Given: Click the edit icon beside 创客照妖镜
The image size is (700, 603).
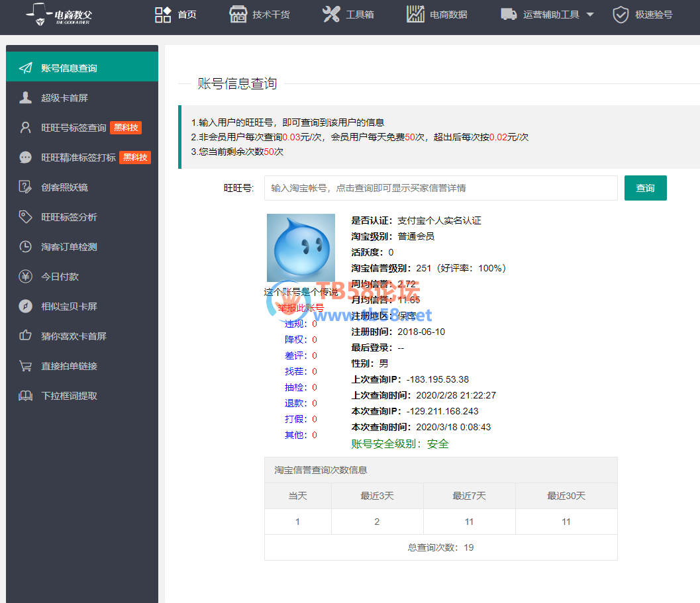Looking at the screenshot, I should point(25,187).
